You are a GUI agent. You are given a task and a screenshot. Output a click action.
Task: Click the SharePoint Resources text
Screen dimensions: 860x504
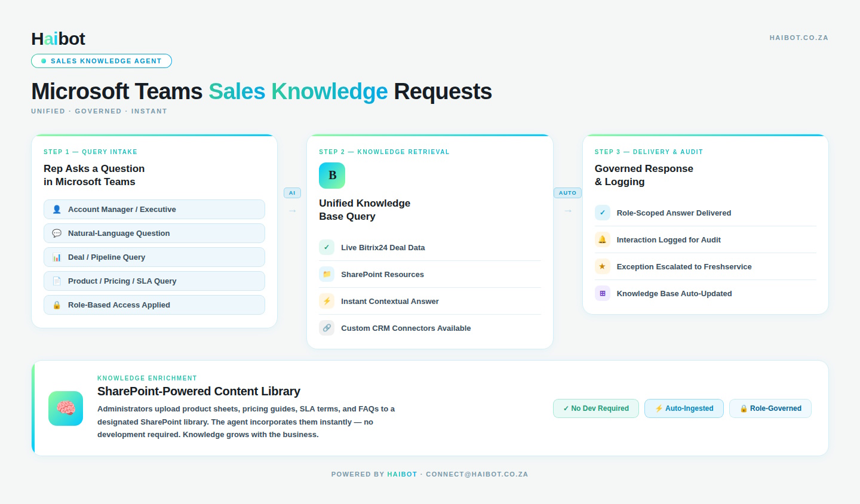[382, 274]
